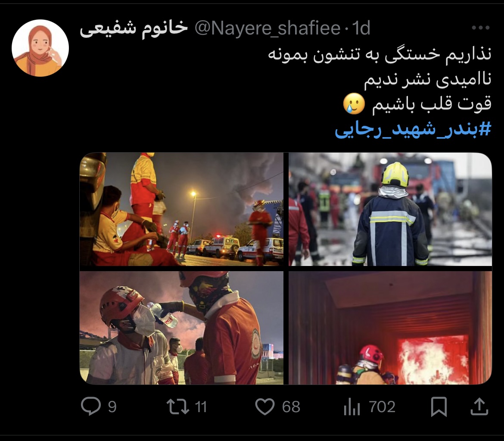Open the hijab avatar profile picture
The height and width of the screenshot is (441, 504).
(x=40, y=48)
